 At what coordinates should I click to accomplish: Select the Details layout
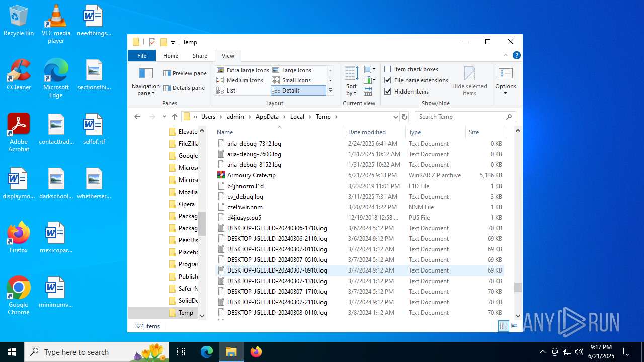(x=298, y=90)
